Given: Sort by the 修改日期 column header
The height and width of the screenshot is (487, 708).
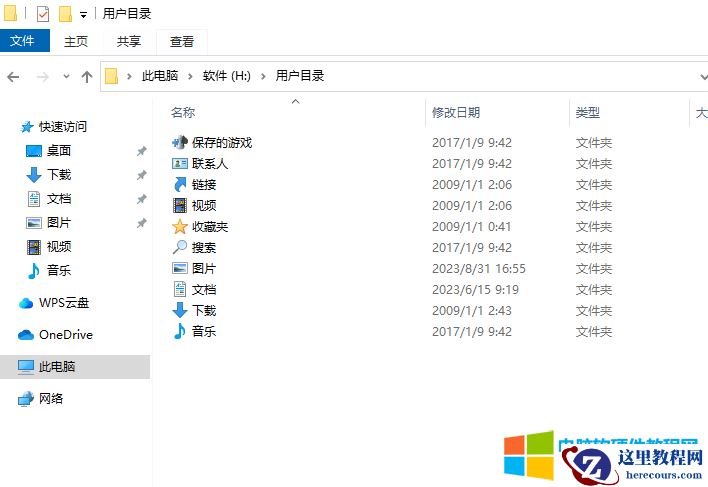Looking at the screenshot, I should click(x=456, y=112).
